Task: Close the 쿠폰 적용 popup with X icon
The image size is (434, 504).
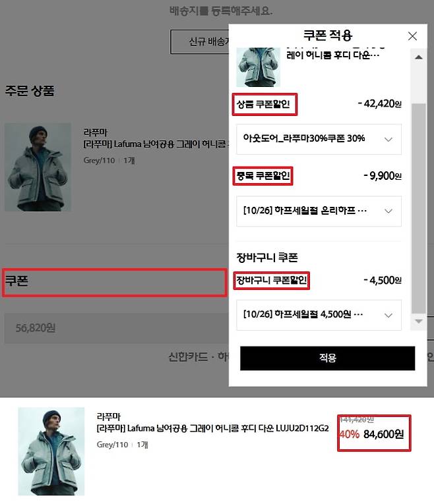Action: [412, 36]
